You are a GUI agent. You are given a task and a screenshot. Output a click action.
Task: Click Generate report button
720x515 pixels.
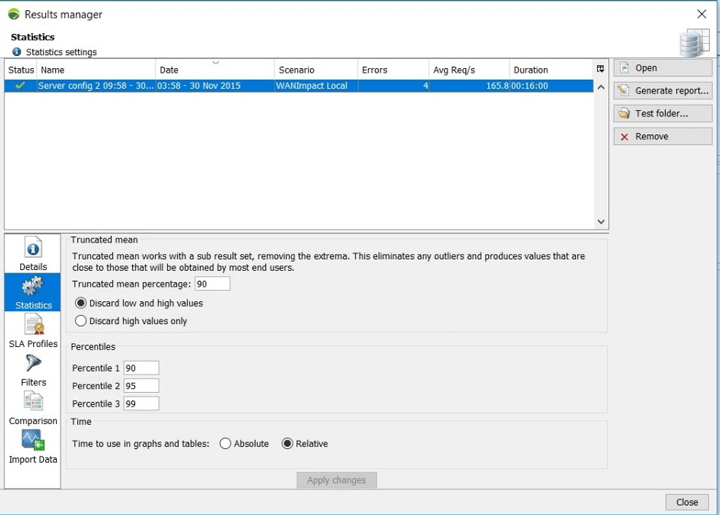(663, 90)
